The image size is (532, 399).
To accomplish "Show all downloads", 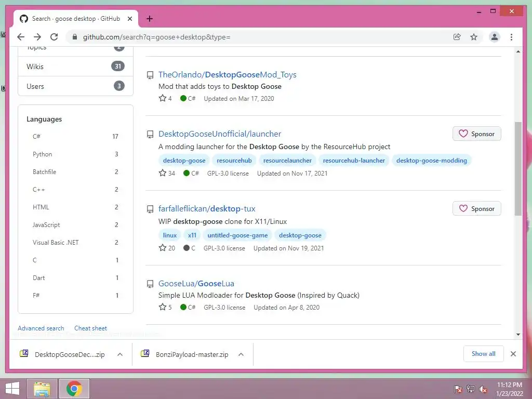I will pyautogui.click(x=484, y=354).
